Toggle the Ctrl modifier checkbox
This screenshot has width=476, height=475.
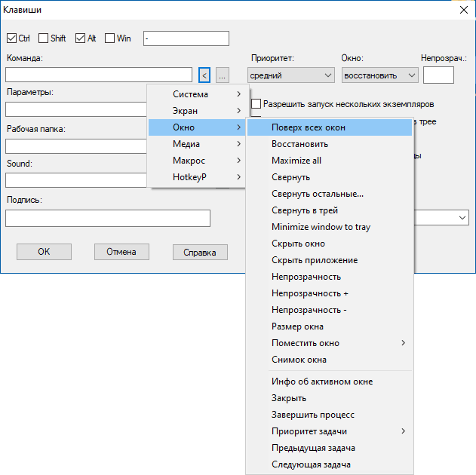[x=11, y=38]
